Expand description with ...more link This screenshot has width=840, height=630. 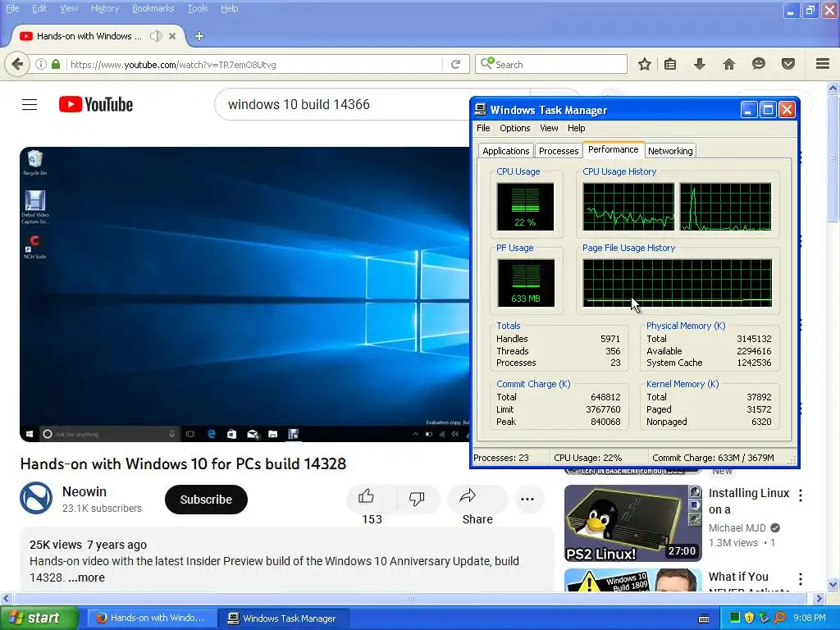[x=85, y=577]
